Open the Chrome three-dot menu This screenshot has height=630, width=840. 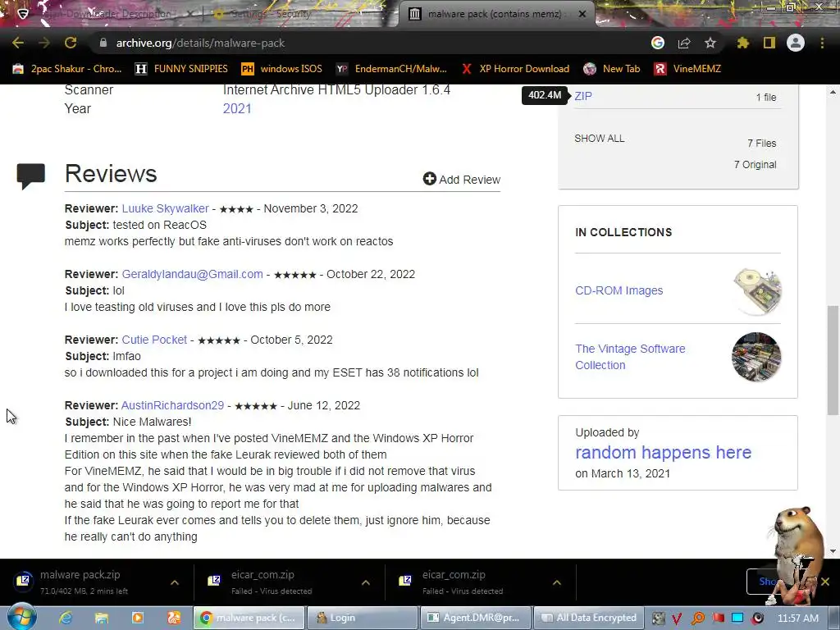point(822,43)
